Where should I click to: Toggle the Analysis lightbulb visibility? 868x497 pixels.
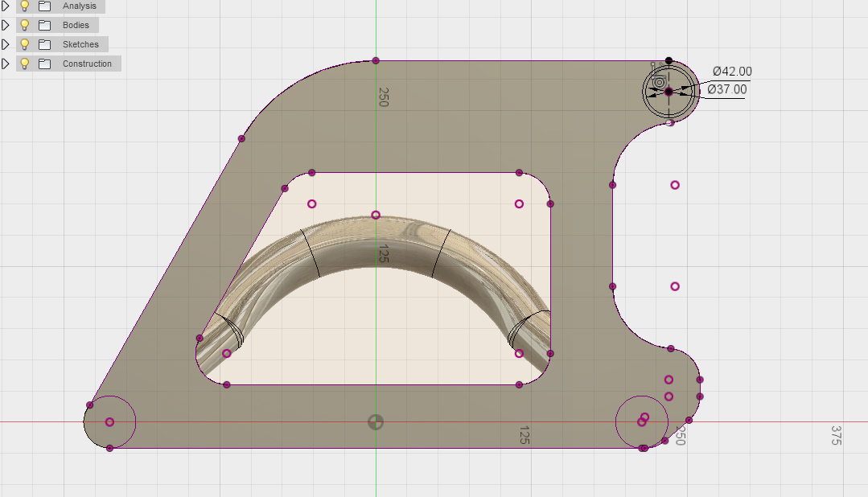tap(25, 6)
